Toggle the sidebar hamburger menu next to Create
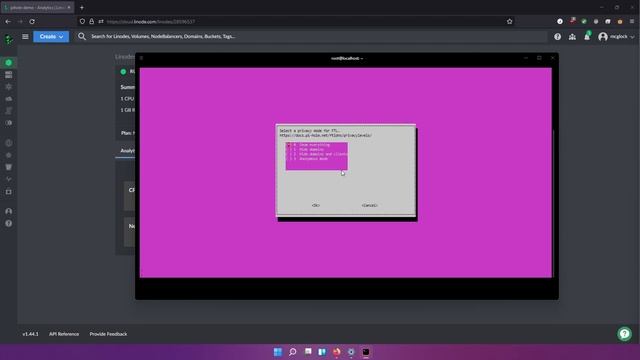The width and height of the screenshot is (640, 360). point(25,37)
